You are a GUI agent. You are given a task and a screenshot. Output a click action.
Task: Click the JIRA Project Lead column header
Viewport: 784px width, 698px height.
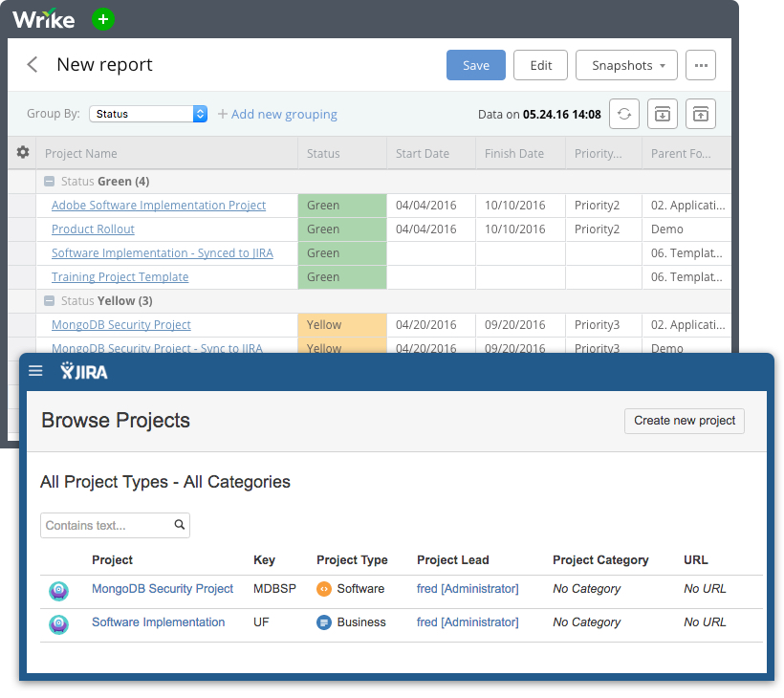[452, 560]
